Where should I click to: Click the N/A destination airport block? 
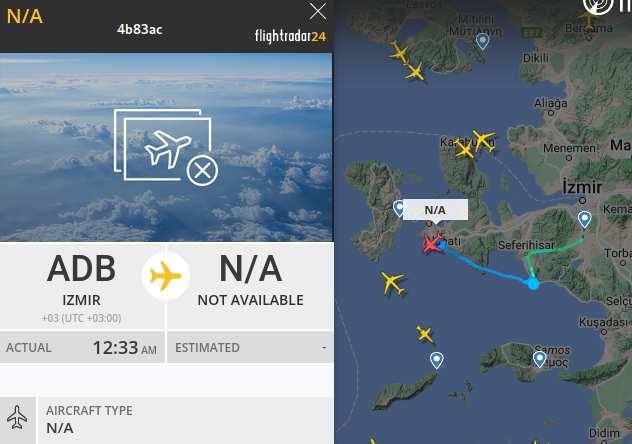250,286
